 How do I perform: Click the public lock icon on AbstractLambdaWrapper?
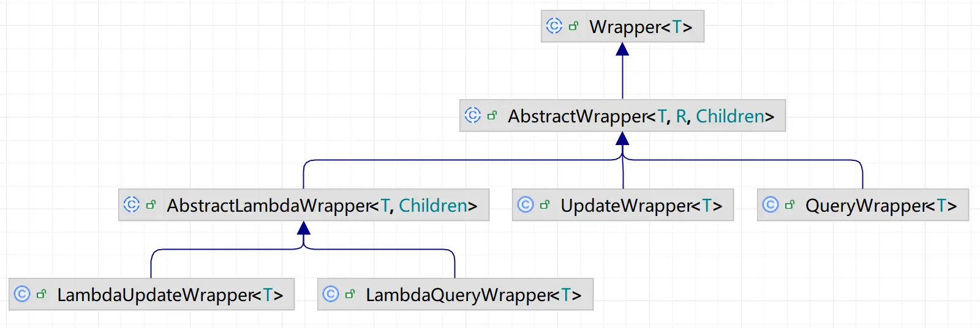coord(151,205)
